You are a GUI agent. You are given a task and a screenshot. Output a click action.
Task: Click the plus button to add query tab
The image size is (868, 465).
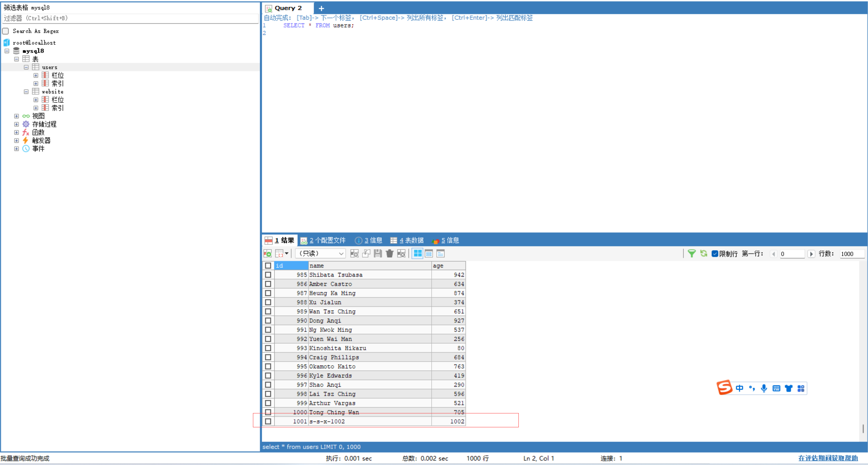(321, 8)
